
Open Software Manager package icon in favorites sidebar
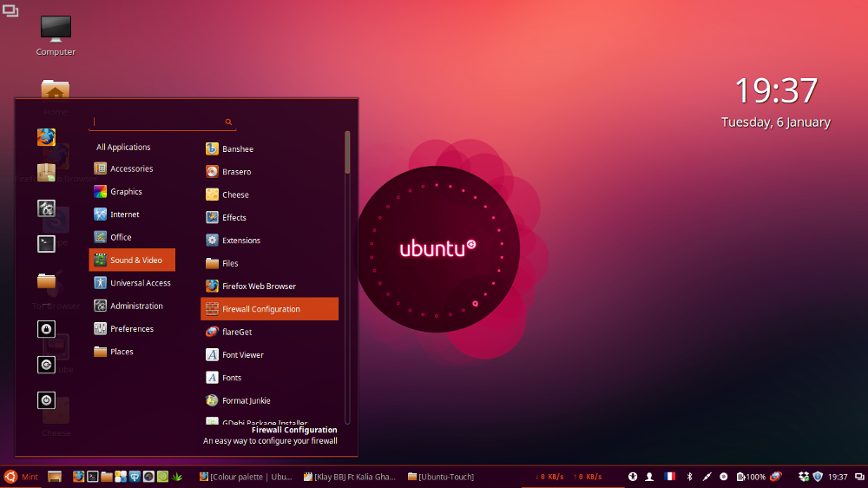pos(47,173)
